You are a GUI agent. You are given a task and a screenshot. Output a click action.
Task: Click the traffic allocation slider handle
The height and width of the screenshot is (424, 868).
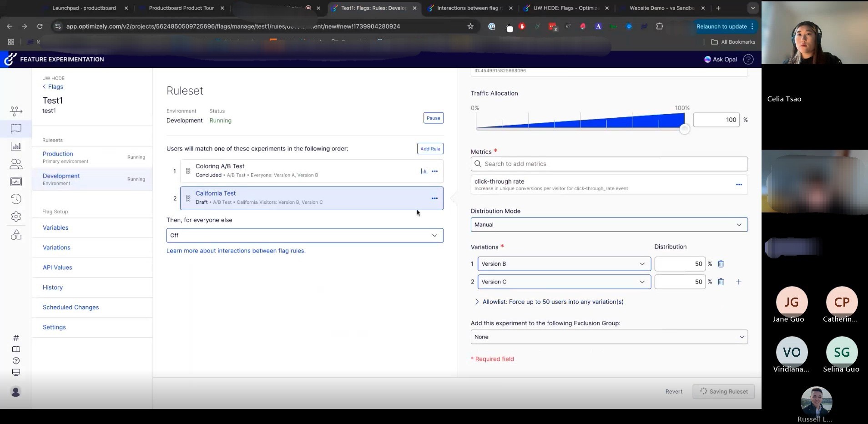coord(684,129)
